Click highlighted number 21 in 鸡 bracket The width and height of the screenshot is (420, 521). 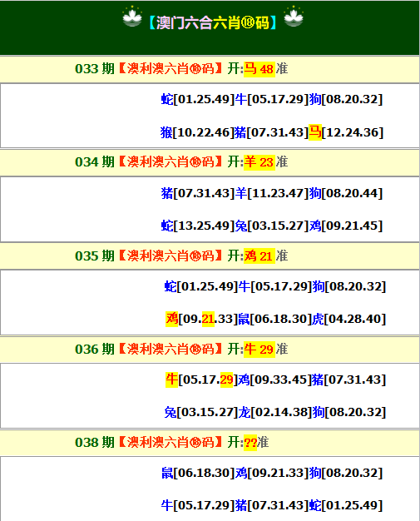point(208,319)
